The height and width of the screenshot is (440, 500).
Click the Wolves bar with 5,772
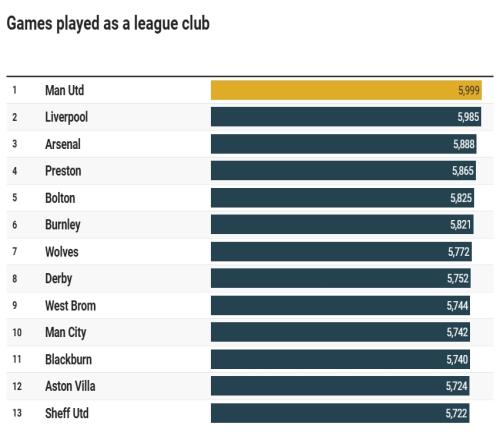point(341,252)
